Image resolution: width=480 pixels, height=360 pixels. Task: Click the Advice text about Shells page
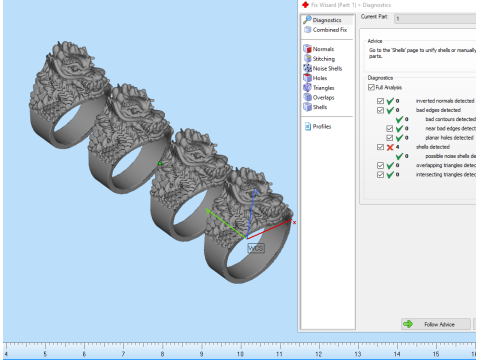pyautogui.click(x=422, y=53)
